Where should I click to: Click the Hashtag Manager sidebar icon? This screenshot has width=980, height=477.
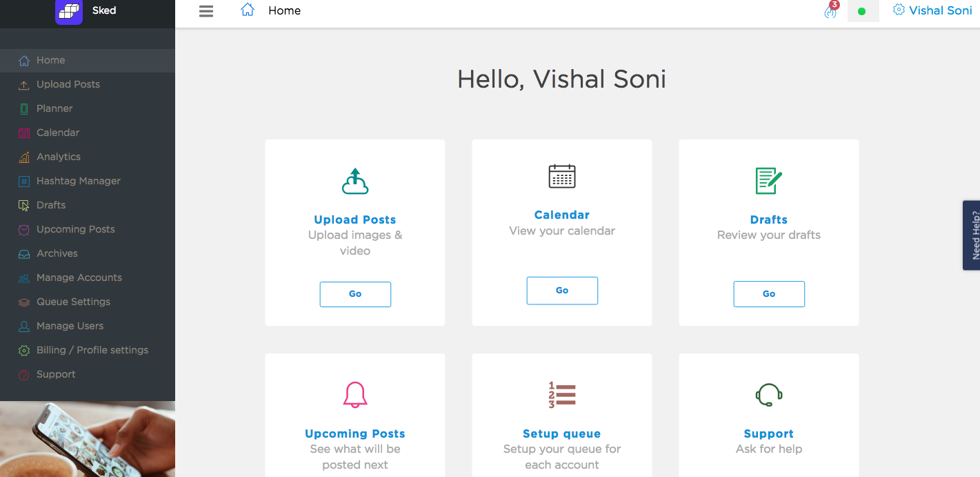(24, 182)
